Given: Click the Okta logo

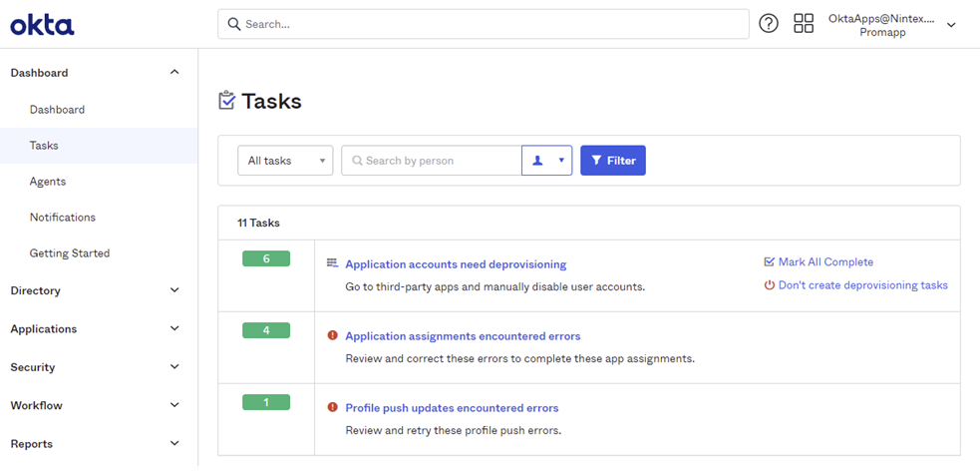Looking at the screenshot, I should 42,25.
